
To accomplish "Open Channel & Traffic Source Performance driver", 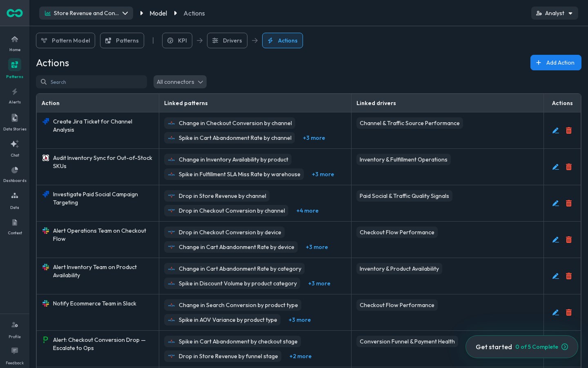I will [410, 123].
